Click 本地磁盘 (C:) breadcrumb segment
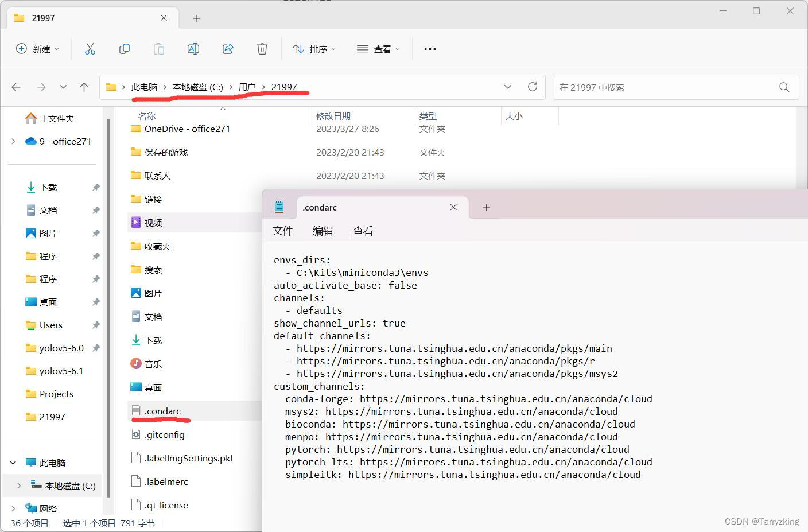The height and width of the screenshot is (532, 808). [x=198, y=87]
